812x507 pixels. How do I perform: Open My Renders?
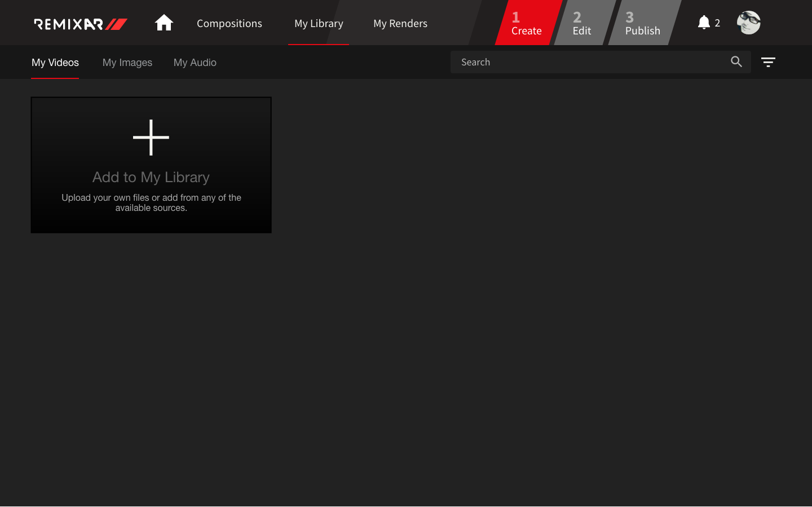(400, 23)
